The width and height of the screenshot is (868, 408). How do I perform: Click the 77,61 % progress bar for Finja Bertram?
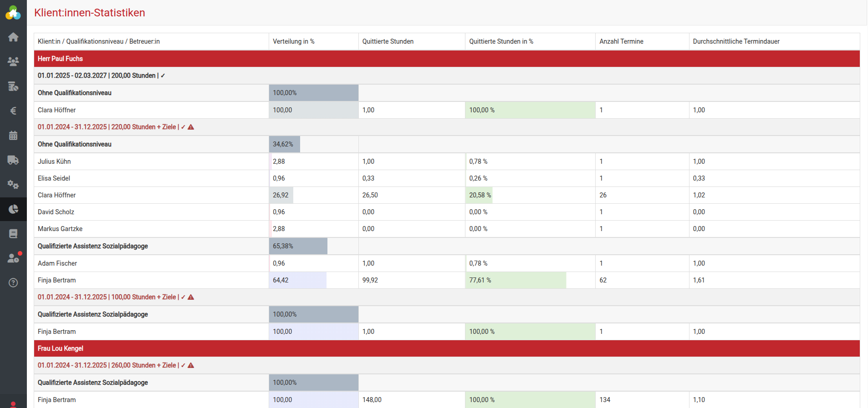(x=516, y=280)
